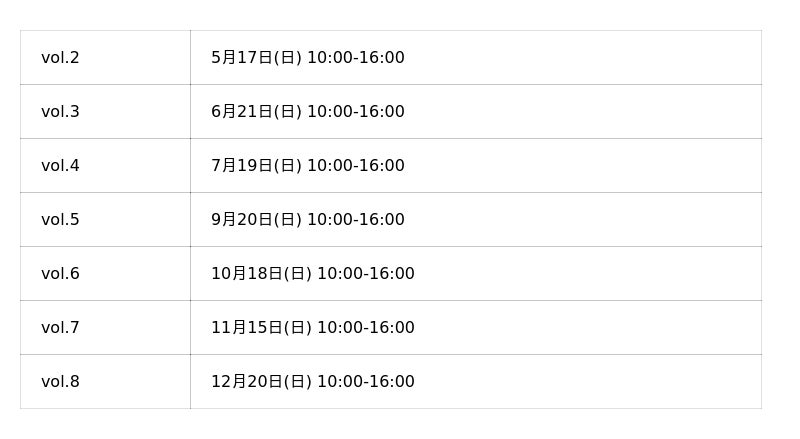Click the vol.8 label

tap(60, 382)
